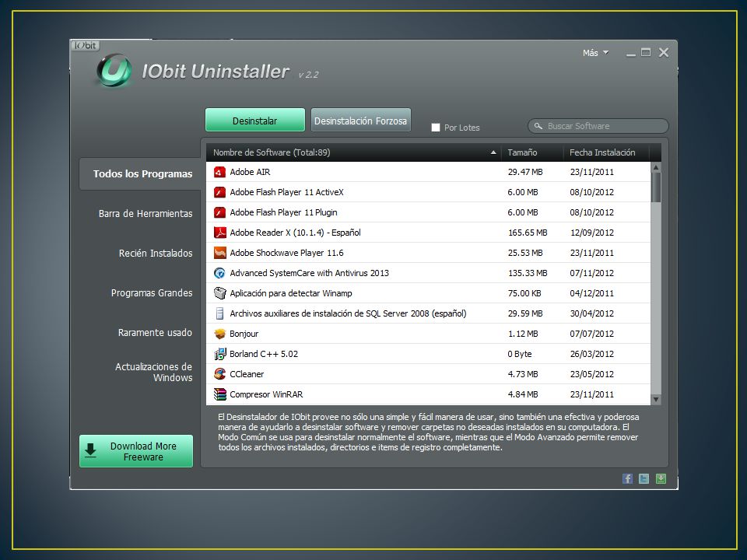Click the Adobe AIR program icon
747x560 pixels.
(219, 172)
